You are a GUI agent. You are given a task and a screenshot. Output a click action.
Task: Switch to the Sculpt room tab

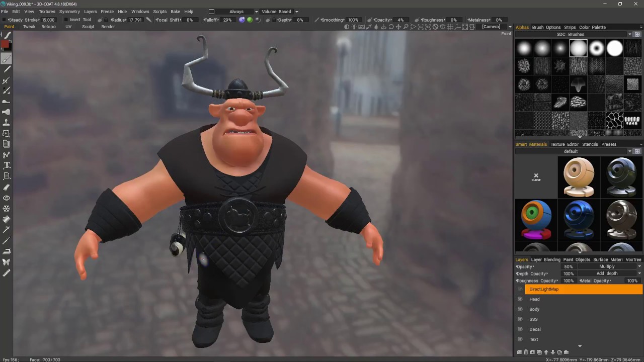[88, 27]
